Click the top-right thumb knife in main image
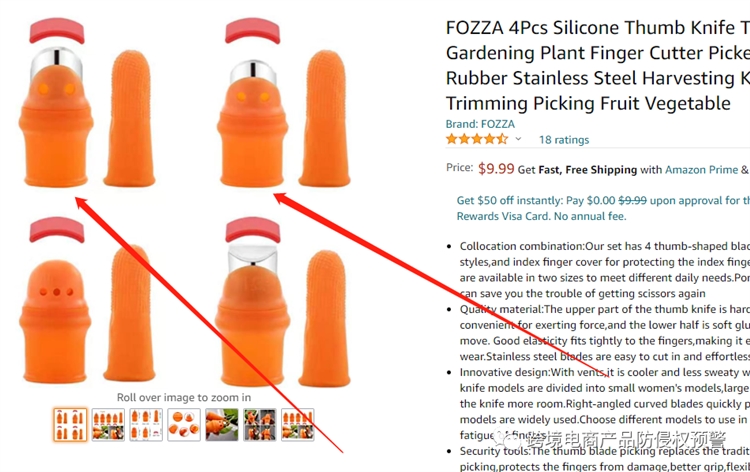This screenshot has height=472, width=750. [253, 102]
